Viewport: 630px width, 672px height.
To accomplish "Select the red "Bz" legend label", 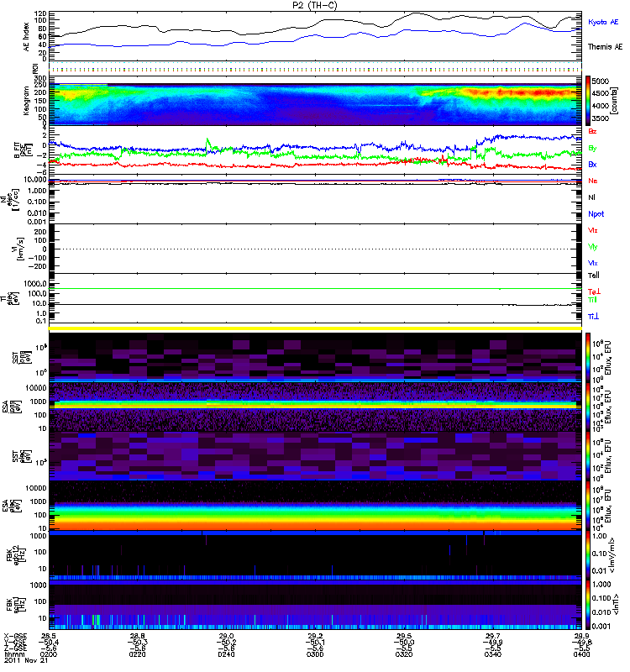I will 592,131.
